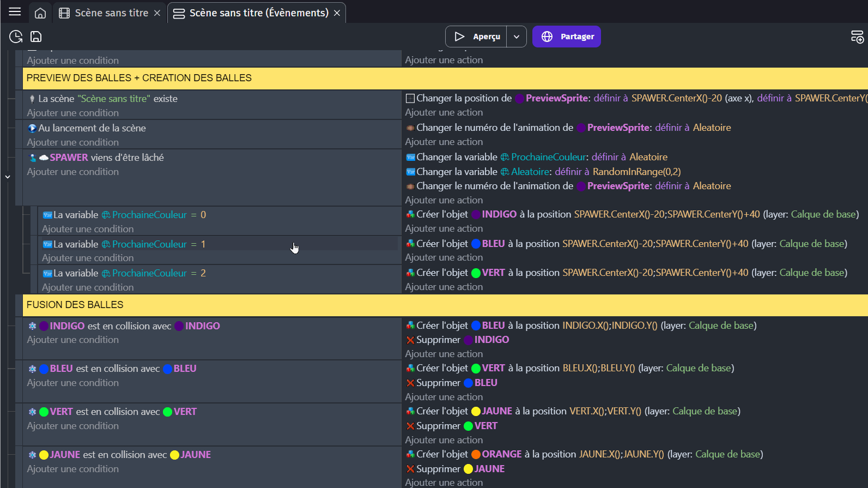Click the globe icon in Partager button

click(547, 37)
